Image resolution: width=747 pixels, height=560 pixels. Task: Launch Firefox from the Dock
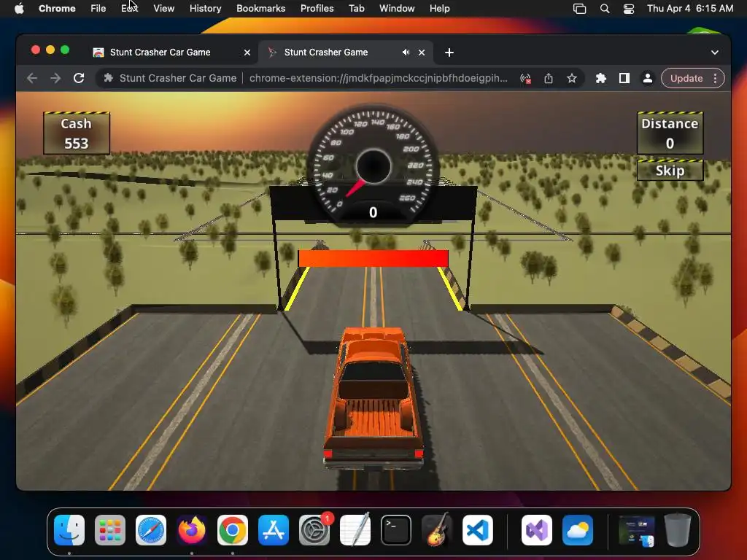tap(192, 529)
